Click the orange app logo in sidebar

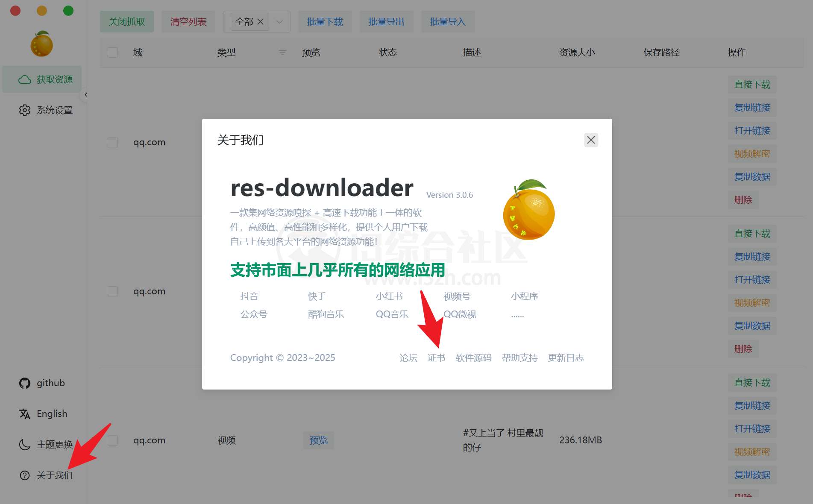[41, 43]
